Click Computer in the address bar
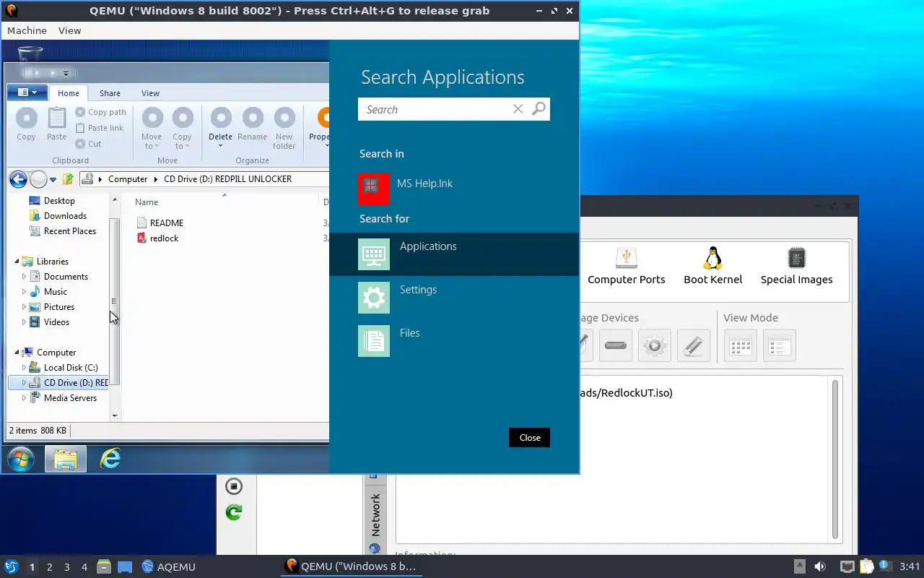This screenshot has width=924, height=578. pos(128,179)
